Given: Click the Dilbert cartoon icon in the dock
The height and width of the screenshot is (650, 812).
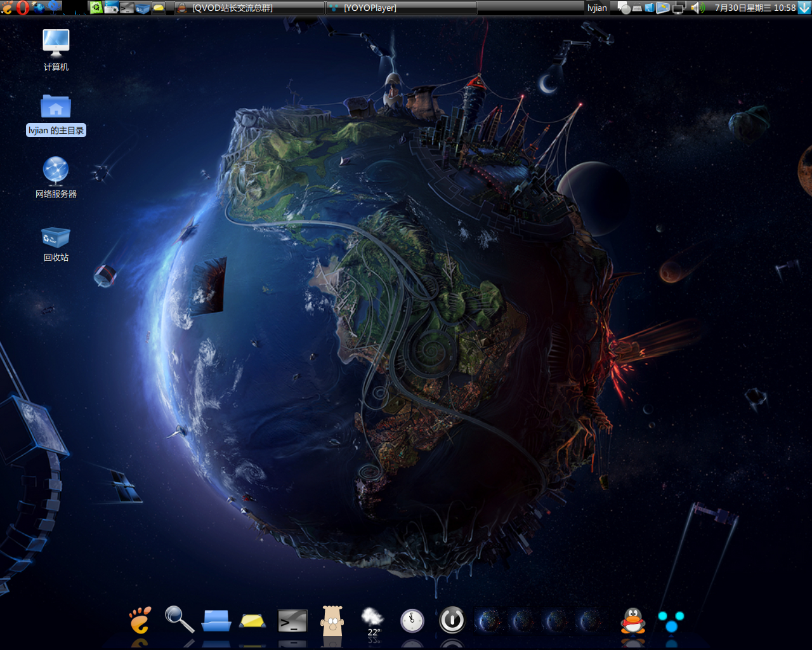Looking at the screenshot, I should coord(332,620).
